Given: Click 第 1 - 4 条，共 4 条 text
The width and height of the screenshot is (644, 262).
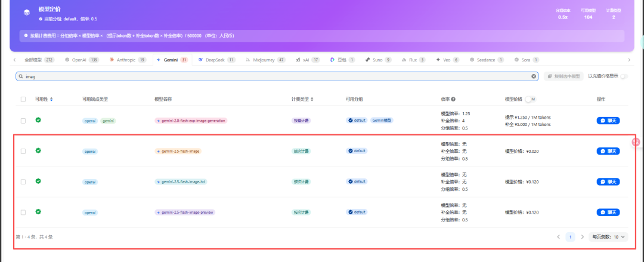Looking at the screenshot, I should [x=34, y=237].
